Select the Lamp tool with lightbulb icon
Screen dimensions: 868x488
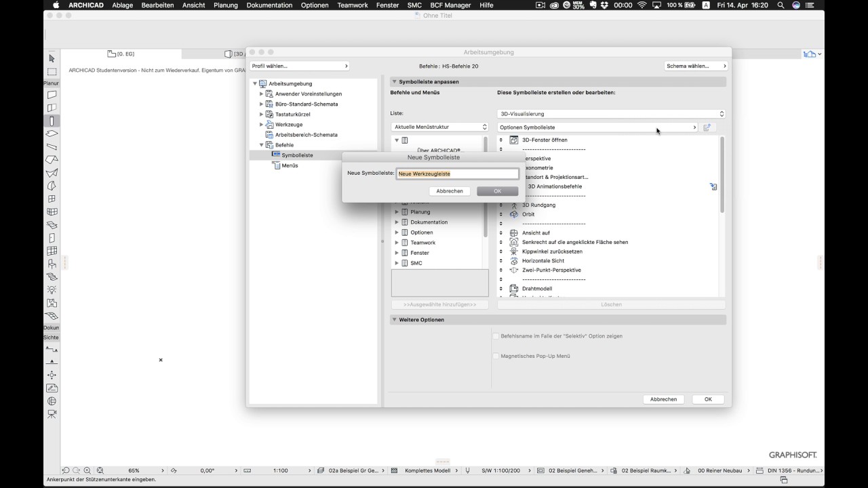[52, 289]
